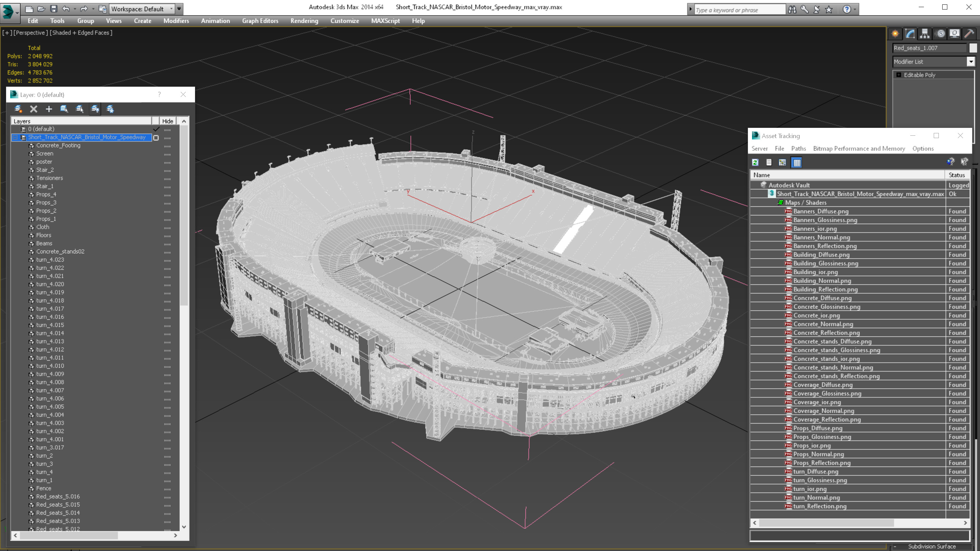980x551 pixels.
Task: Open the Utilities hammer panel tab
Action: [x=969, y=34]
